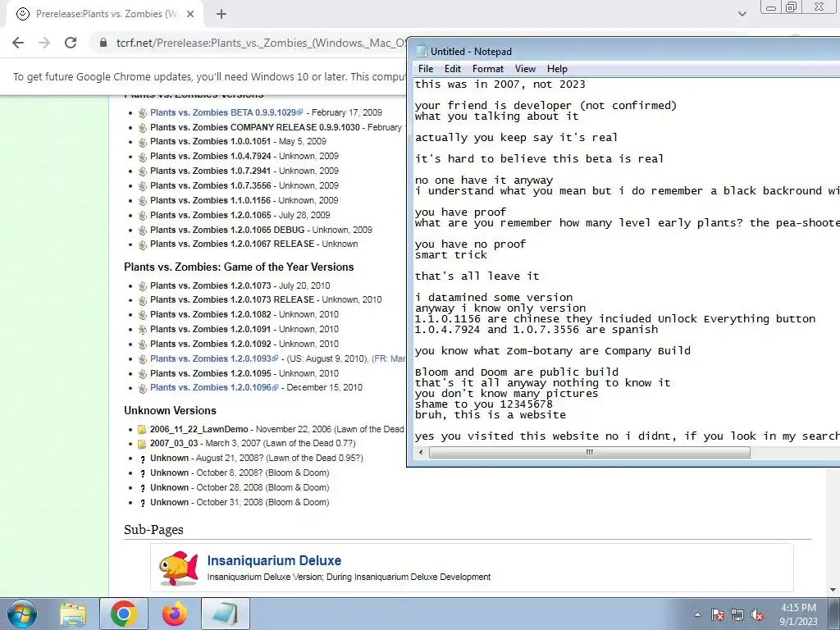The image size is (840, 630).
Task: Click folder icon beside 2007_03_03
Action: coord(142,444)
